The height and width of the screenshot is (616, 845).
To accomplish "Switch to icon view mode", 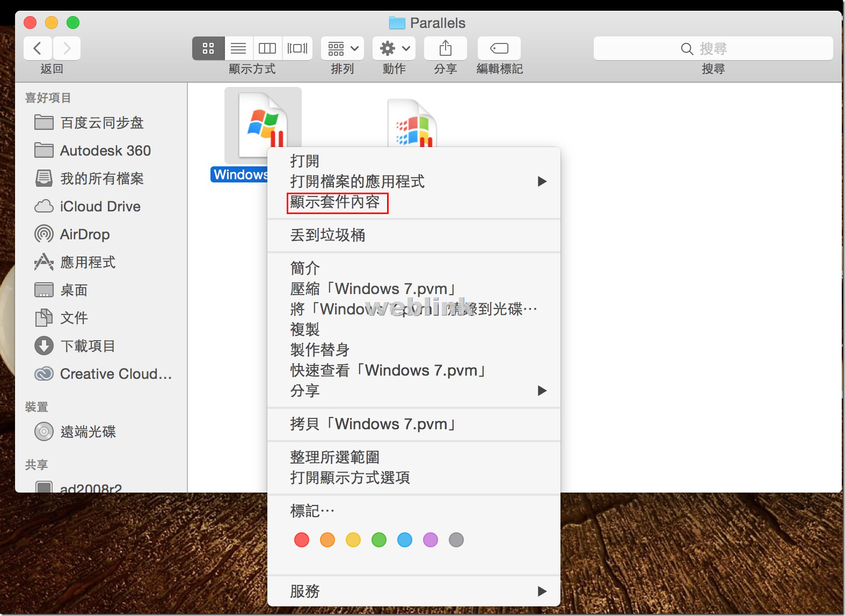I will coord(208,48).
